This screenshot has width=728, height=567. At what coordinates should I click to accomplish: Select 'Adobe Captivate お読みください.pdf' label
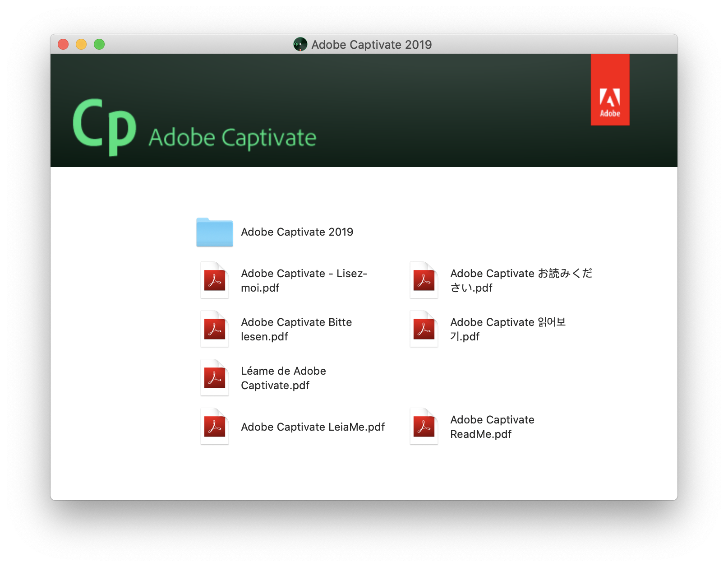[x=521, y=280]
